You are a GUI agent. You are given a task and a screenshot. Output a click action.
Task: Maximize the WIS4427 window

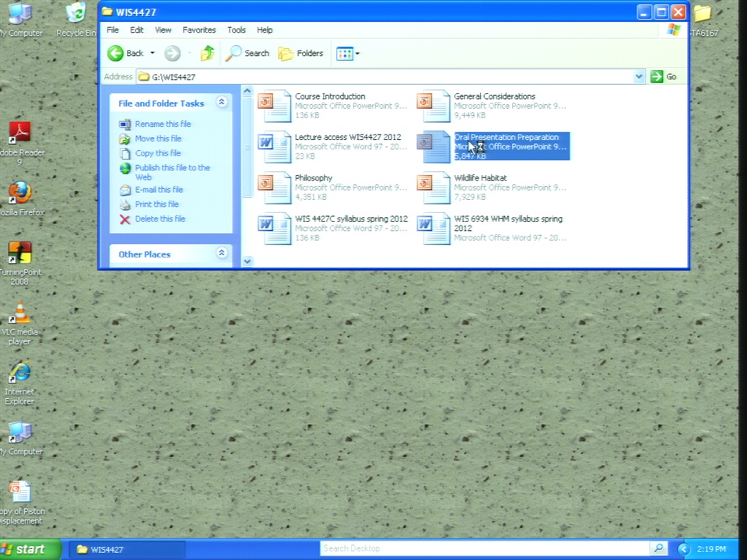pyautogui.click(x=661, y=12)
